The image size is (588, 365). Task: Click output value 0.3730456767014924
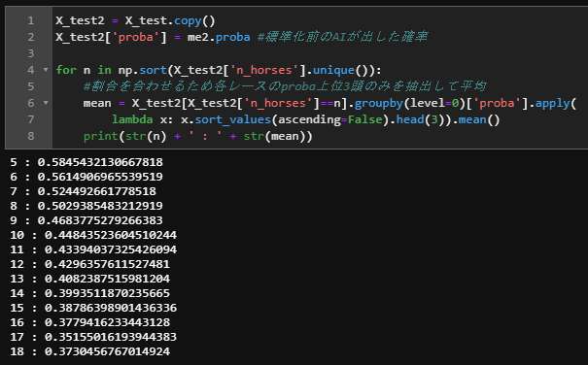click(107, 351)
